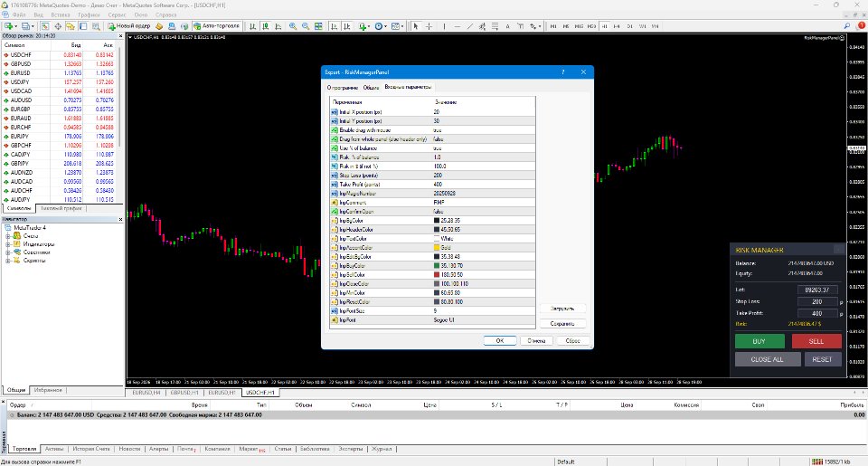Click the Загрузить button in the dialog

tap(562, 309)
